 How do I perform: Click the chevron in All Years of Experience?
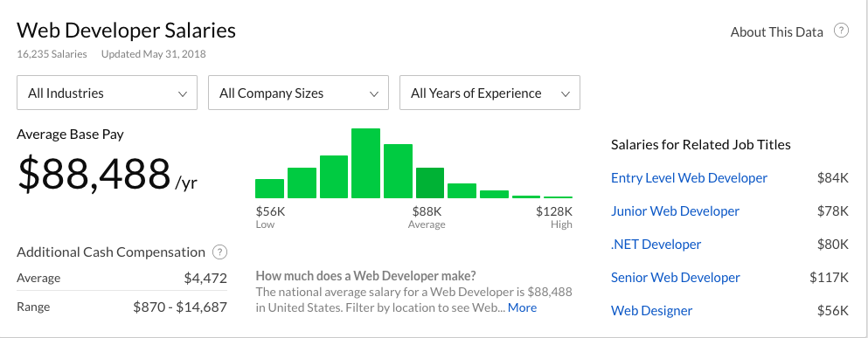point(566,94)
